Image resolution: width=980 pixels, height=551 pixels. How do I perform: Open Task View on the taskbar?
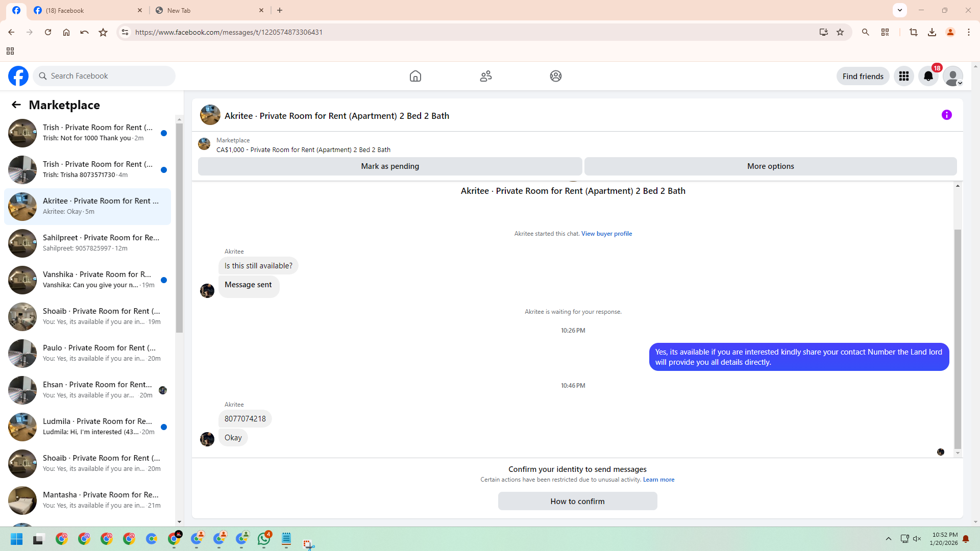coord(39,539)
